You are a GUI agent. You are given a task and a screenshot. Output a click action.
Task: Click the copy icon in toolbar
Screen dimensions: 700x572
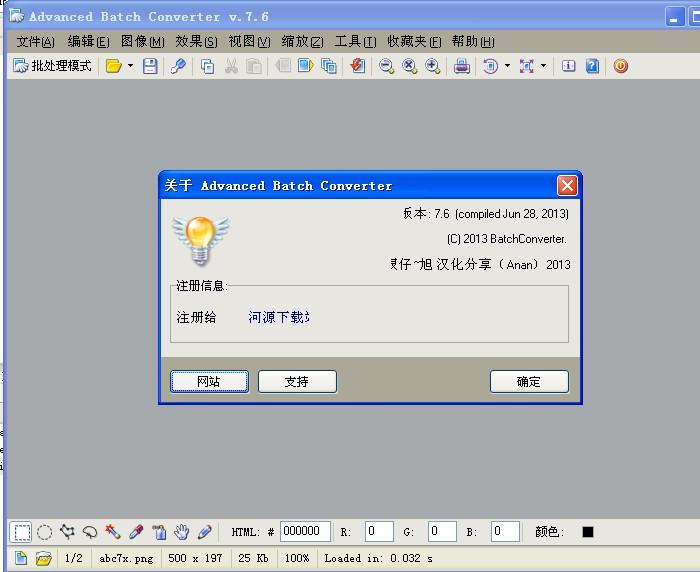tap(207, 66)
